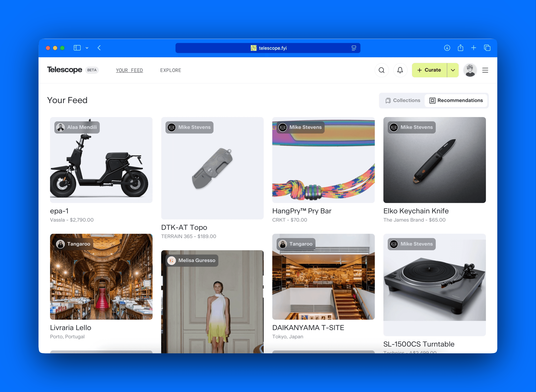The image size is (536, 392).
Task: Open the Livraria Lello bookstore thumbnail
Action: point(101,277)
